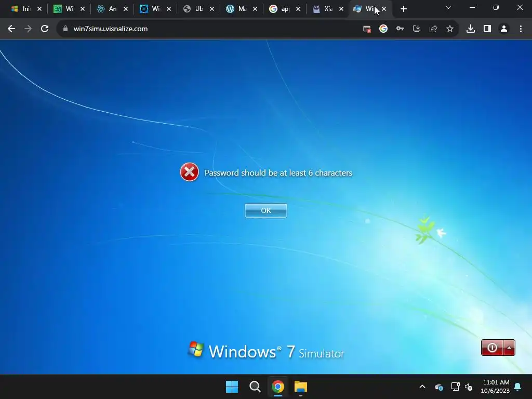Open saved passwords key icon
This screenshot has height=399, width=532.
400,29
